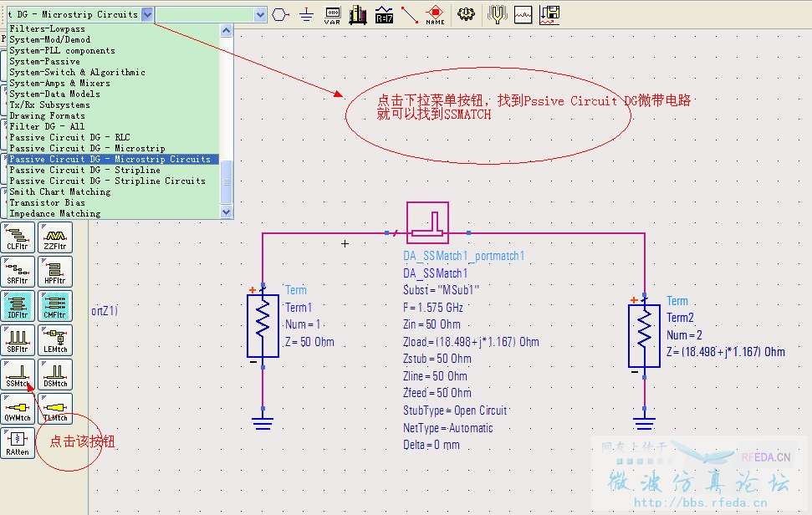
Task: Pick Impedance Matching in the list
Action: tap(113, 214)
